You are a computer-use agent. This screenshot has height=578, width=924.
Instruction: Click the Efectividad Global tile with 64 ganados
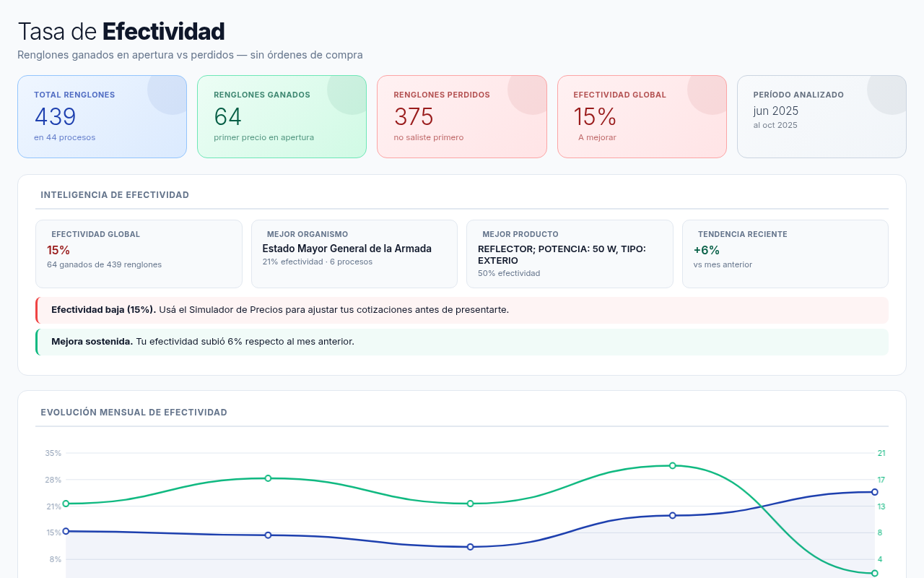coord(139,254)
